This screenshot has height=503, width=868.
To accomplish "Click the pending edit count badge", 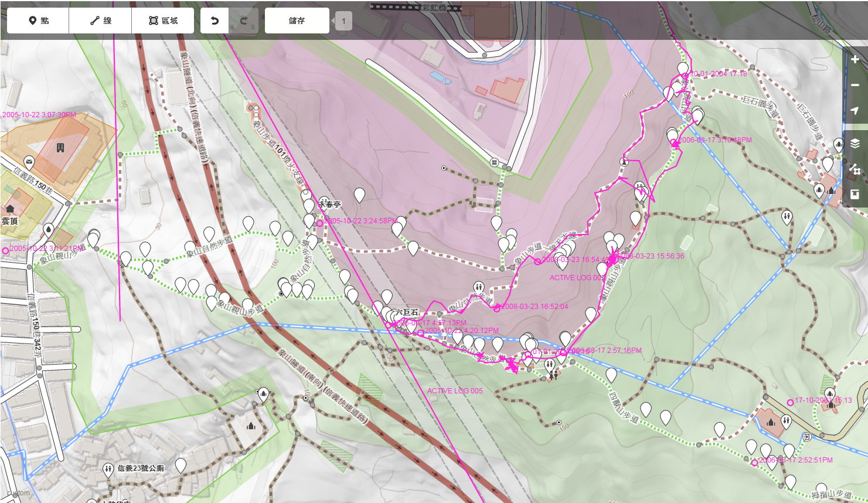I will point(343,21).
